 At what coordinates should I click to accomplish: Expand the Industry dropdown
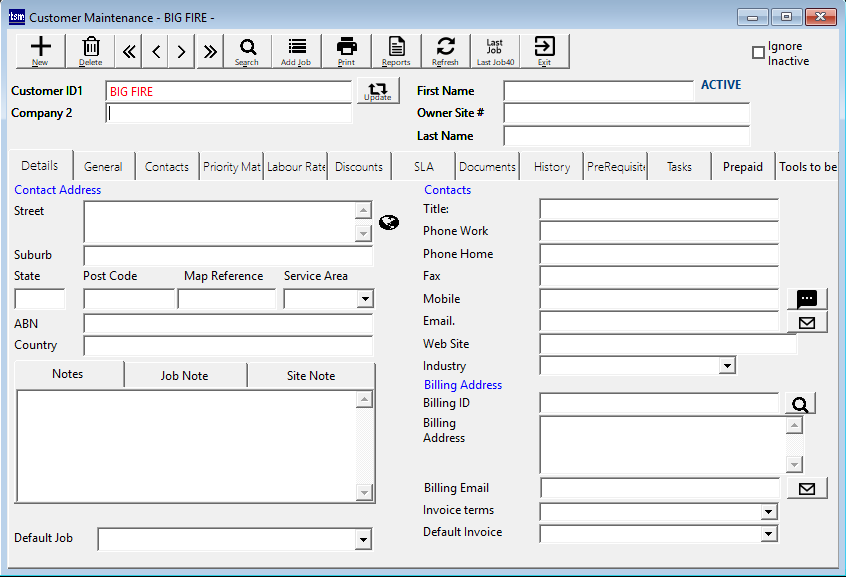tap(729, 365)
